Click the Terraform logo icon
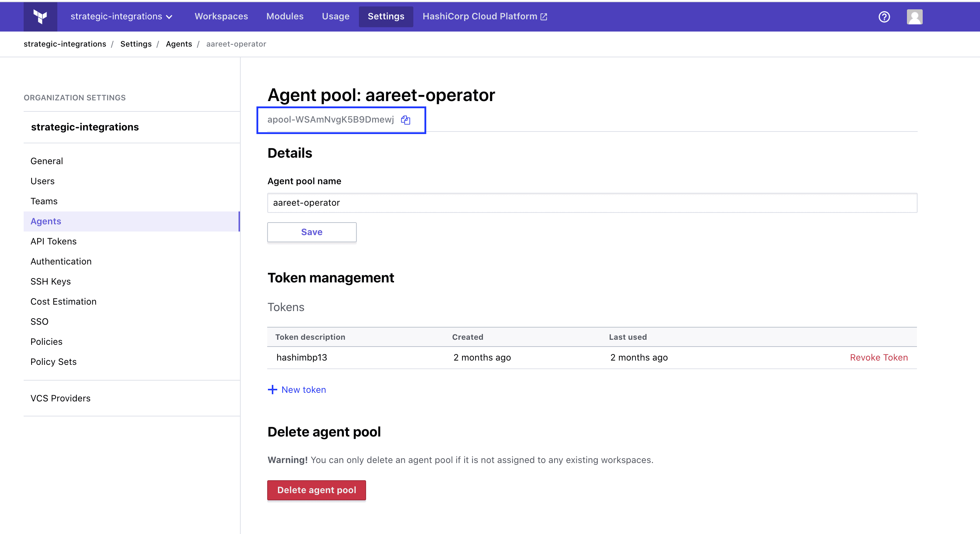980x534 pixels. pyautogui.click(x=40, y=16)
